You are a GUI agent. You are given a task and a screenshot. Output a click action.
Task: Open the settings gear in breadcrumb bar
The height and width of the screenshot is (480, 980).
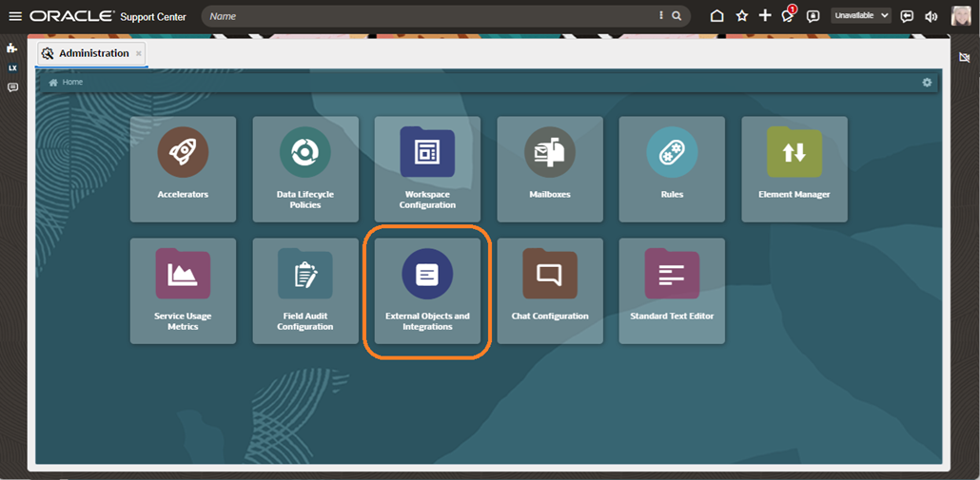pos(927,83)
